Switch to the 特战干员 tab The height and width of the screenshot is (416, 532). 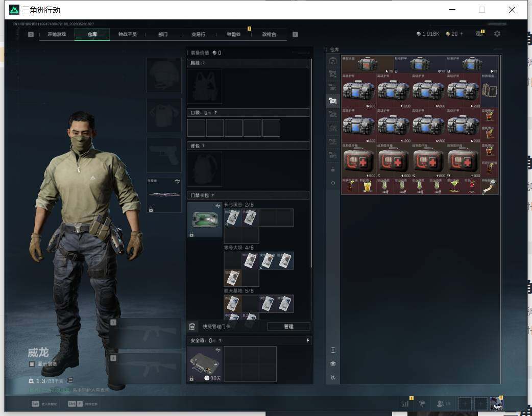127,34
